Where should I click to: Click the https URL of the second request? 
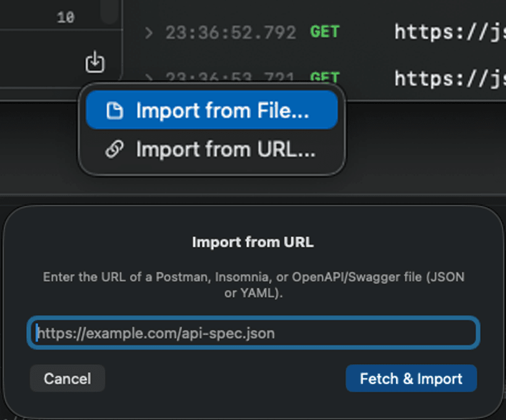coord(449,79)
